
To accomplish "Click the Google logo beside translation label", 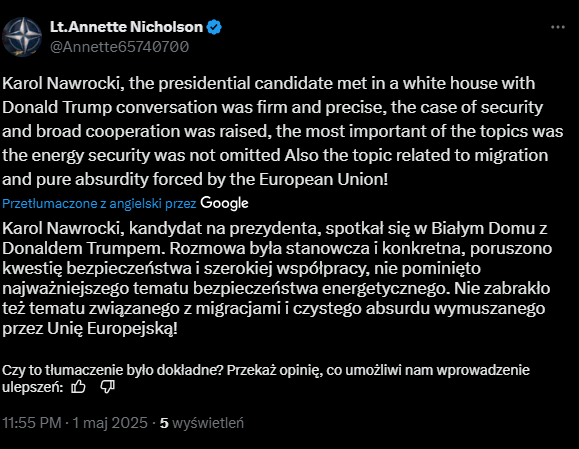I will 224,203.
